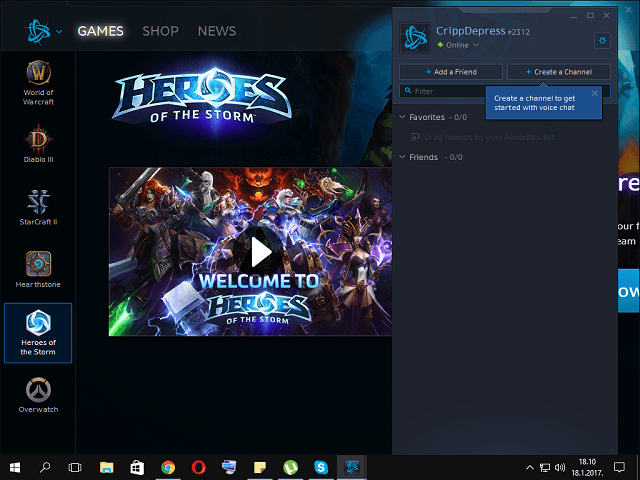Click the profile avatar in friends panel
This screenshot has width=640, height=480.
click(x=415, y=38)
